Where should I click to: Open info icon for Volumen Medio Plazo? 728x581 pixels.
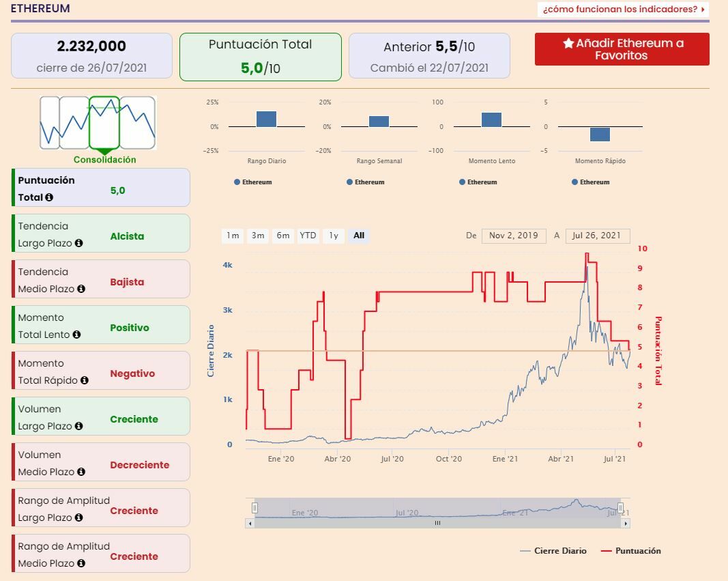tap(81, 472)
